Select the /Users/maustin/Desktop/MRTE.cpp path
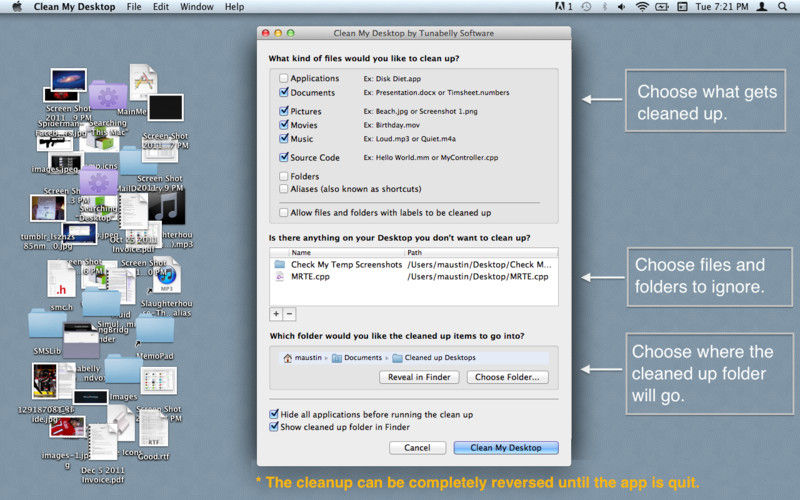Image resolution: width=800 pixels, height=500 pixels. tap(478, 277)
